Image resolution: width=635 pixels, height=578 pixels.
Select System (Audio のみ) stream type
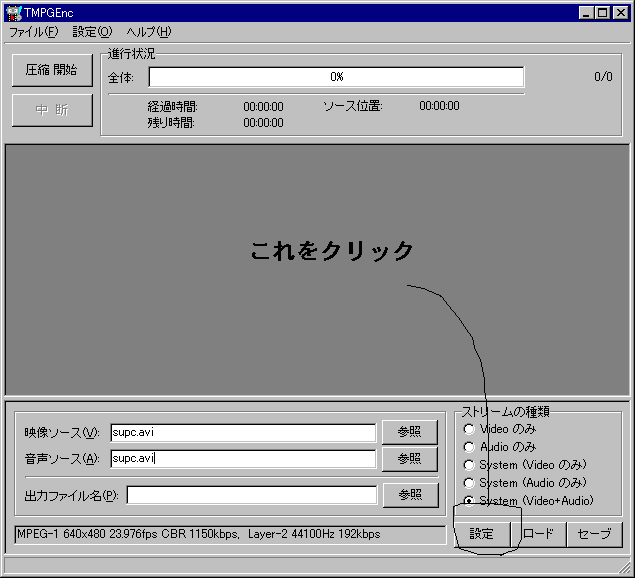(x=469, y=483)
